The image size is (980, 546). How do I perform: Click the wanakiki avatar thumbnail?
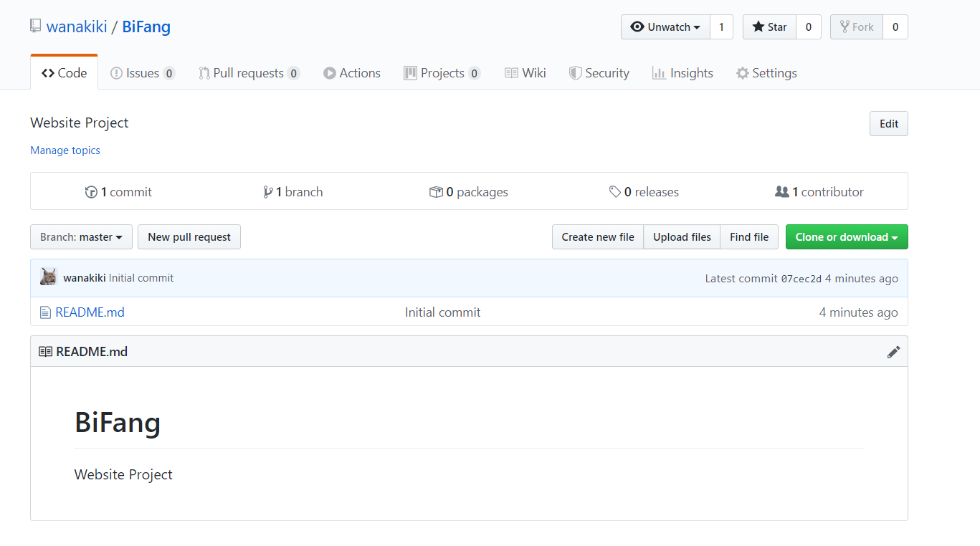tap(49, 277)
